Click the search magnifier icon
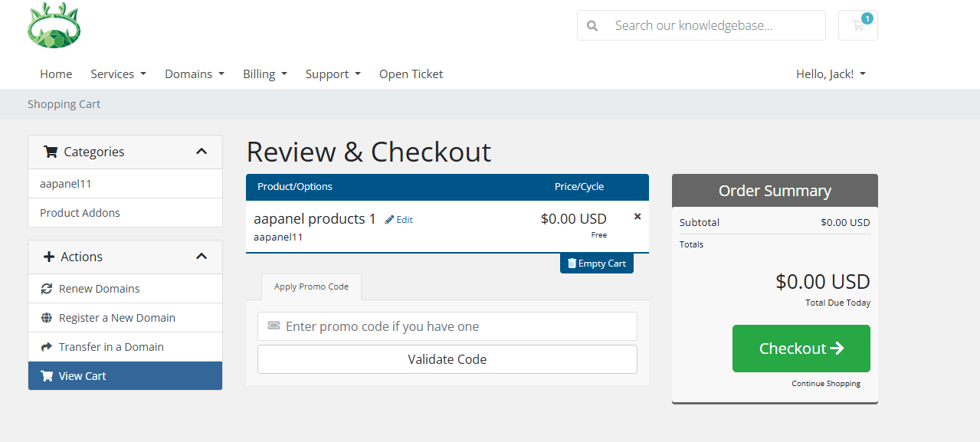980x442 pixels. pos(592,25)
